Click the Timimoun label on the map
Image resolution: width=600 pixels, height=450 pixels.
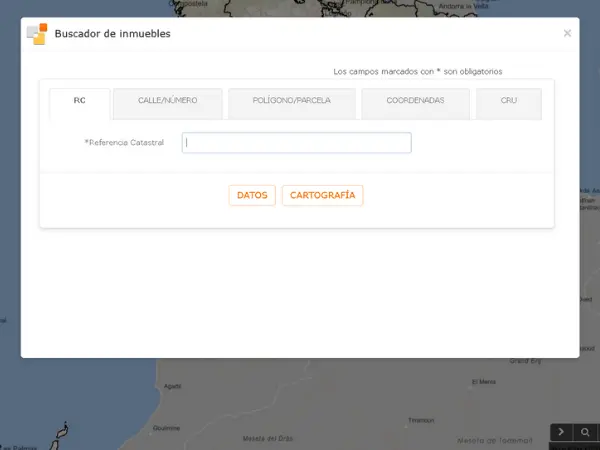tap(421, 420)
